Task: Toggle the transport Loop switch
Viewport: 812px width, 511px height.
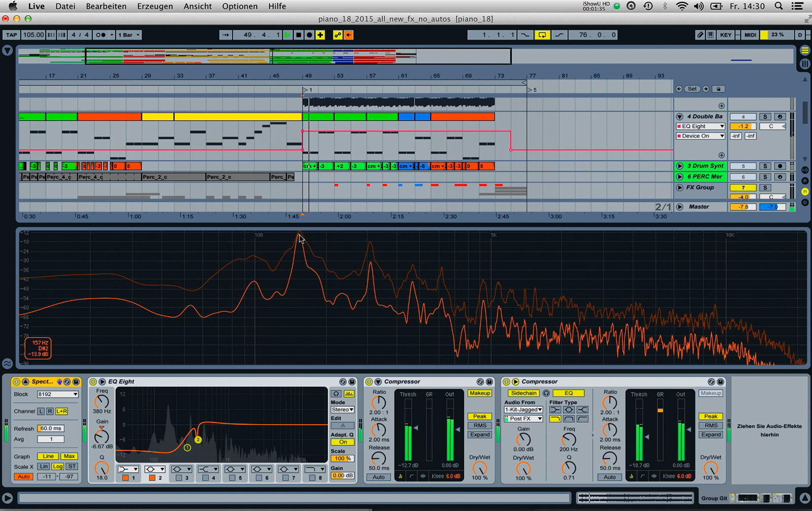Action: pyautogui.click(x=542, y=35)
